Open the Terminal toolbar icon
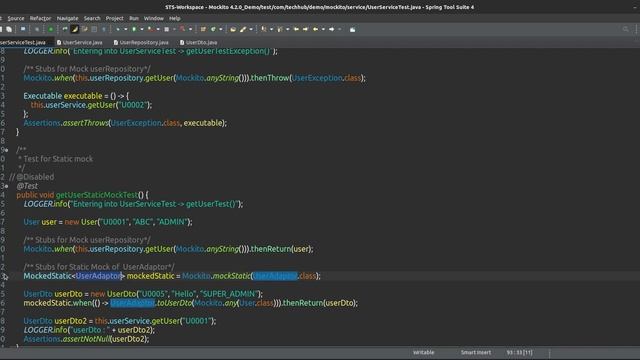Image resolution: width=640 pixels, height=360 pixels. (x=23, y=29)
